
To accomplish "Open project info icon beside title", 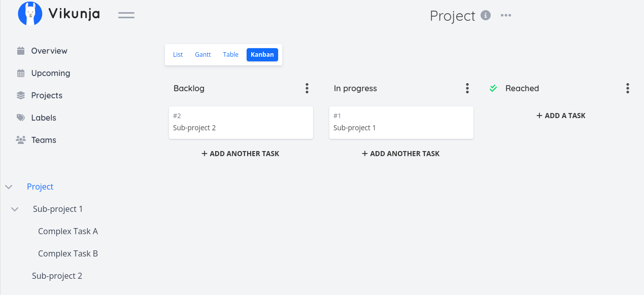I will (x=486, y=15).
